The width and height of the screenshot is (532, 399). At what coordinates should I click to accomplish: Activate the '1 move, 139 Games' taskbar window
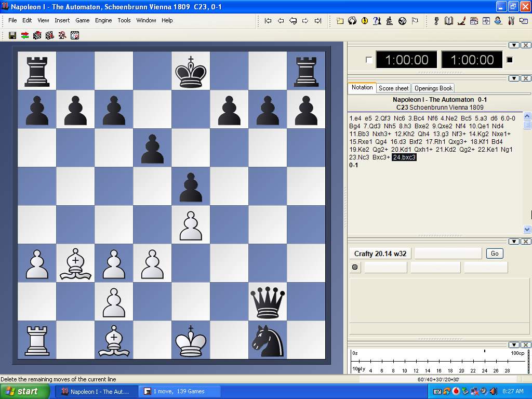179,391
